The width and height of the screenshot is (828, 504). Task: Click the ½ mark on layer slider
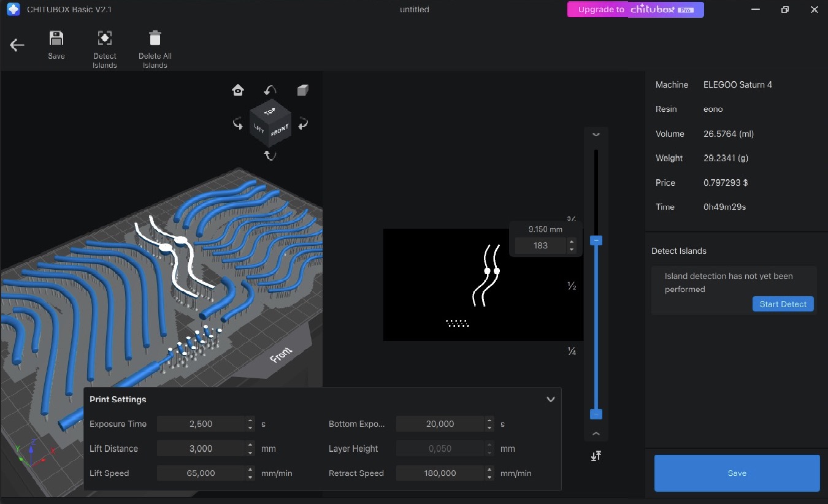[572, 286]
